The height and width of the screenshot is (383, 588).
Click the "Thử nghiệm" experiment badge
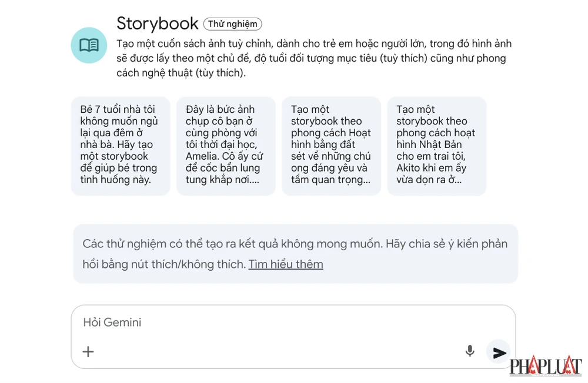tap(232, 24)
